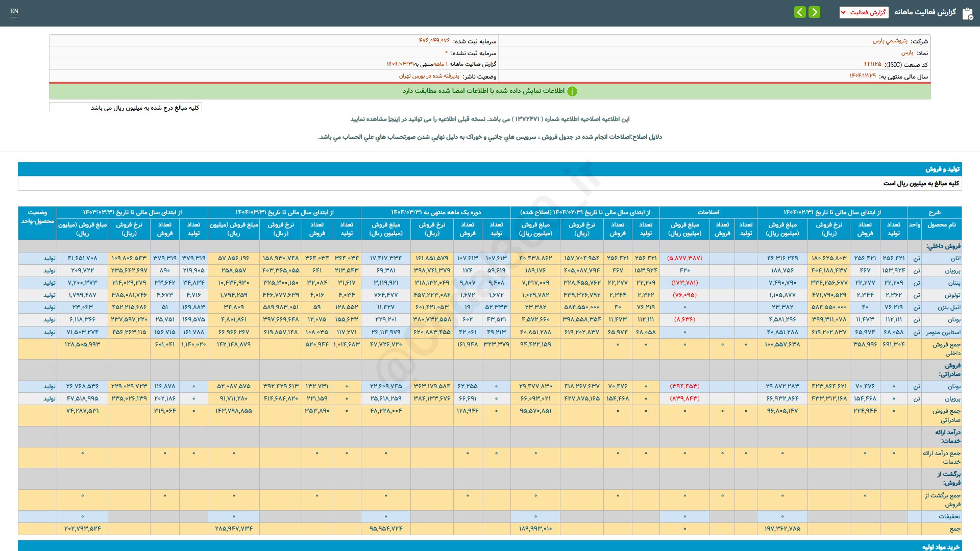Click the clipboard report icon in header
This screenshot has width=980, height=551.
click(x=967, y=13)
